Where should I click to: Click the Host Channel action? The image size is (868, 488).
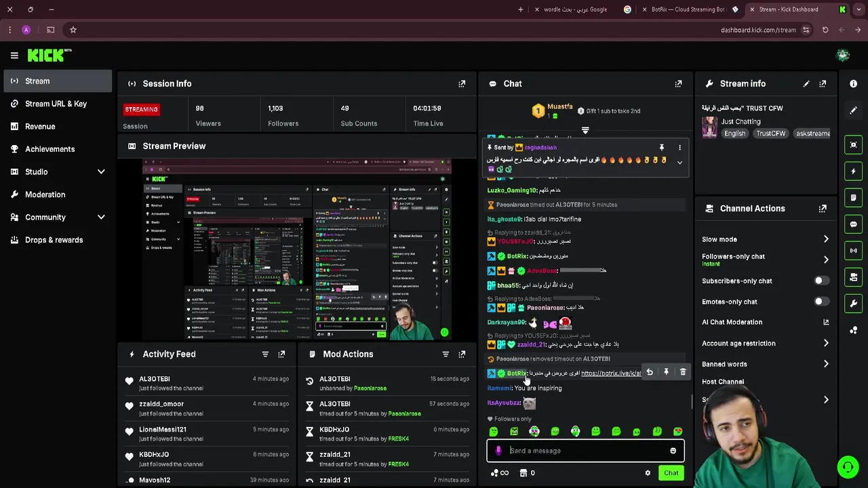723,382
